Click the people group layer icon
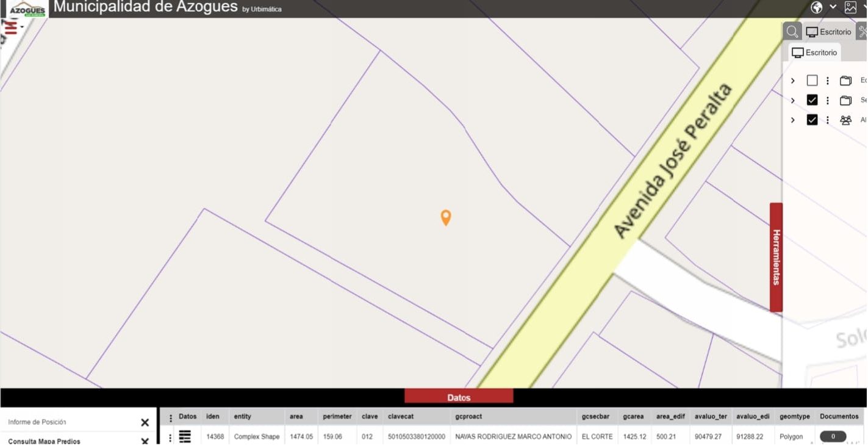 point(845,120)
